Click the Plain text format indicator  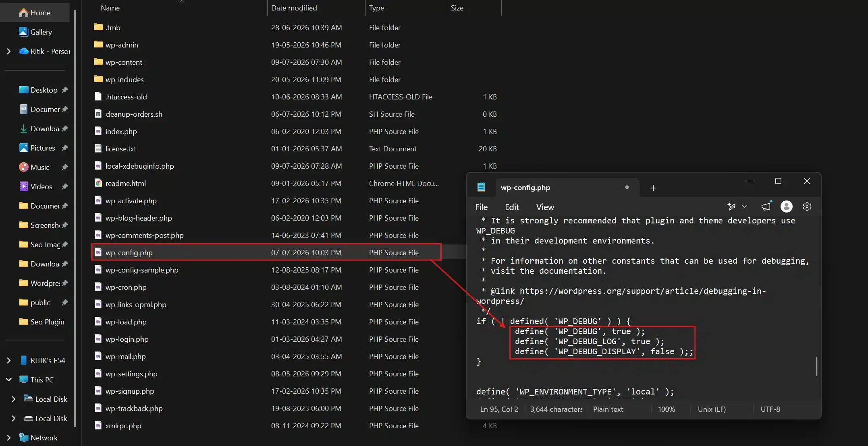[x=608, y=409]
